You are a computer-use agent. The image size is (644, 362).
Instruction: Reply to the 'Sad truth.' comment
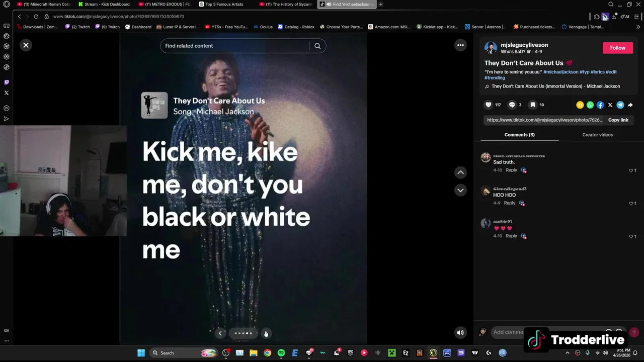511,170
